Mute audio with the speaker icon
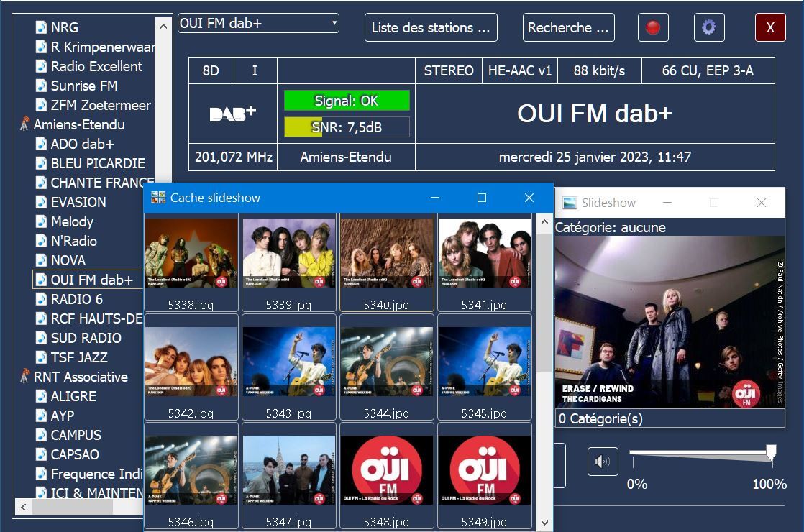Image resolution: width=804 pixels, height=532 pixels. point(603,462)
